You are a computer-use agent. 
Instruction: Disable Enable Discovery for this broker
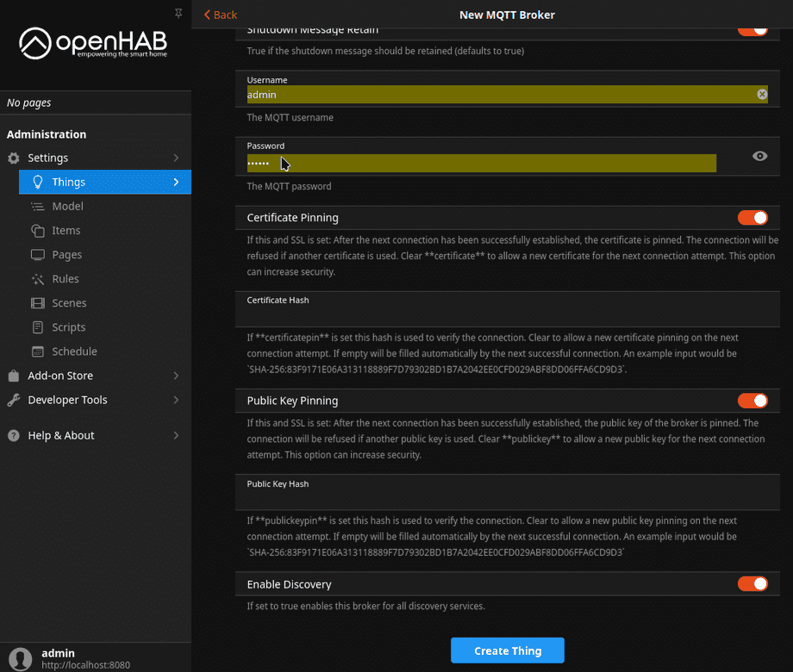point(752,583)
